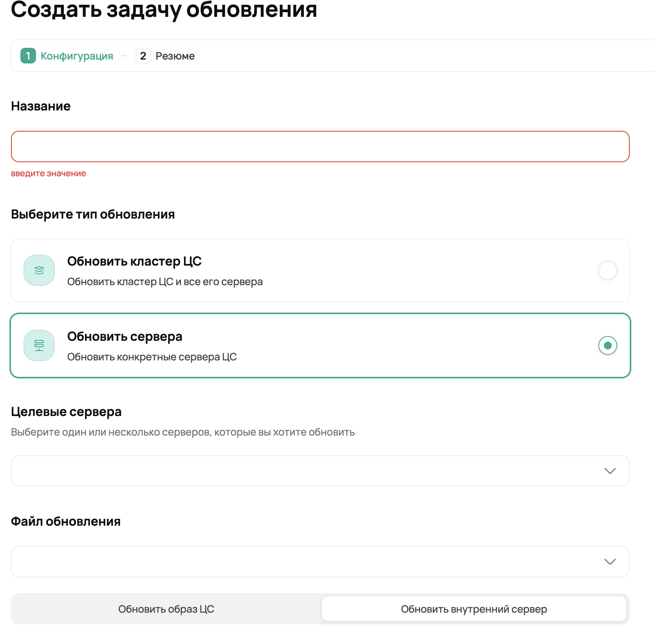Choose 'Обновить внутренний сервер' segment
This screenshot has height=644, width=654.
(474, 609)
